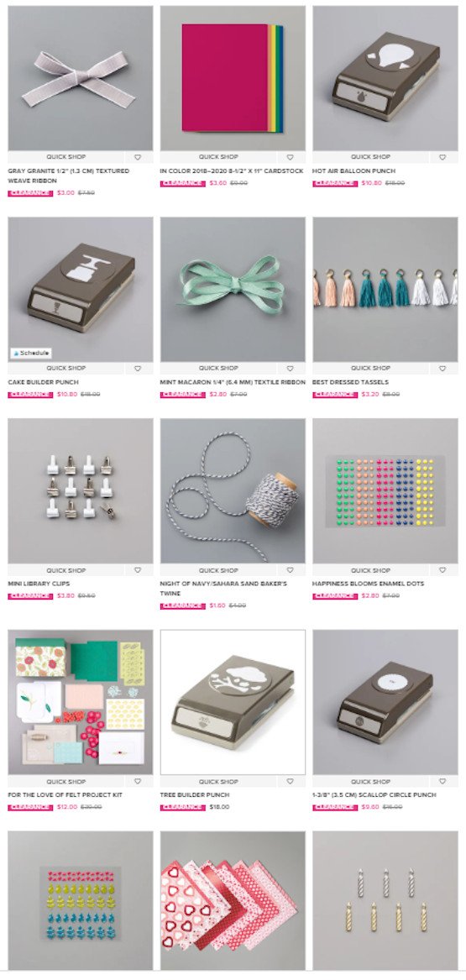Image resolution: width=466 pixels, height=980 pixels.
Task: Open Mini Library Clips title link
Action: (39, 584)
